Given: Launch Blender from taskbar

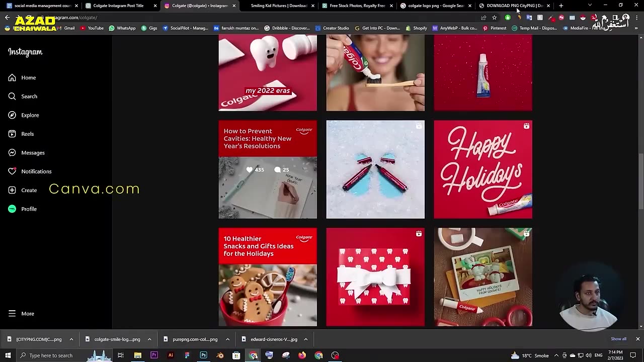Looking at the screenshot, I should point(220,355).
